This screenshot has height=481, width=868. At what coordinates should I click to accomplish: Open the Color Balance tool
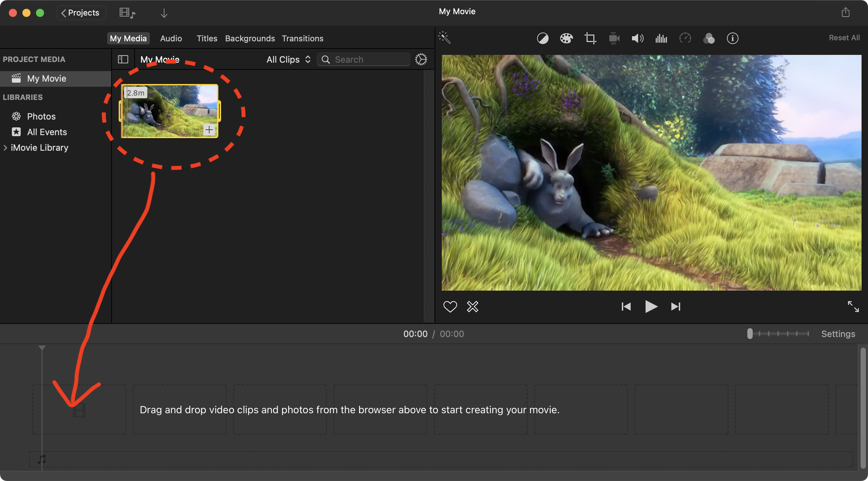point(542,38)
